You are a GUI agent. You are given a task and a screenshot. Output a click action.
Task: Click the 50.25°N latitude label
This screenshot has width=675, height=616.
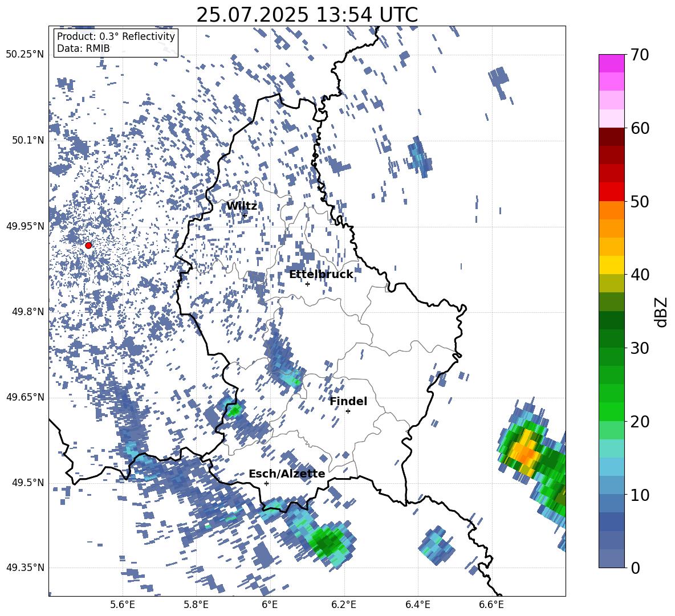point(25,55)
